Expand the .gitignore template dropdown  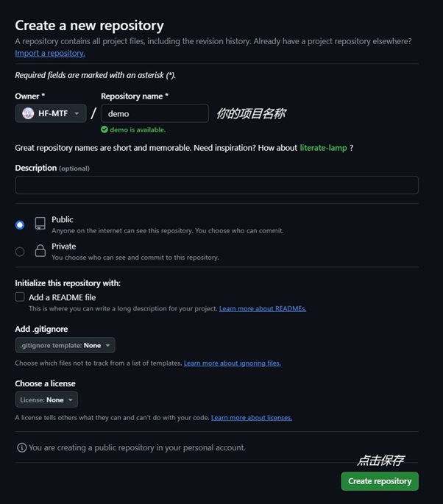[x=65, y=345]
